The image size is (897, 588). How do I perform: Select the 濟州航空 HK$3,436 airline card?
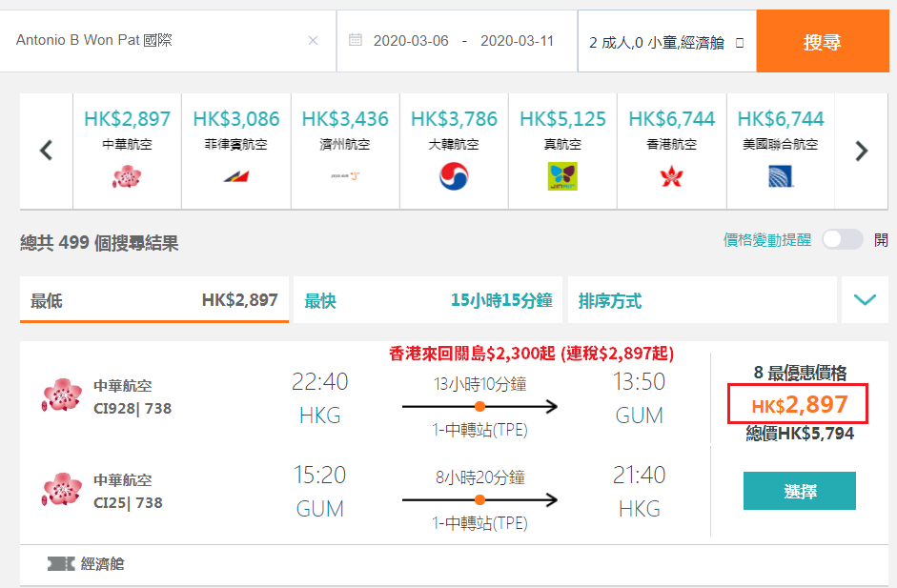pyautogui.click(x=345, y=151)
